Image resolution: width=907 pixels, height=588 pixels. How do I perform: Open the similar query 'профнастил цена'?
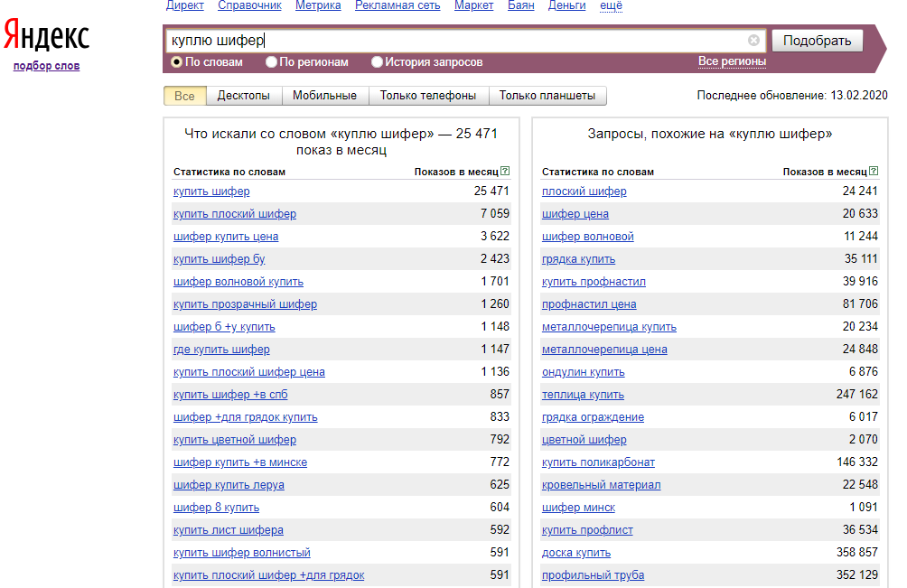pos(589,304)
